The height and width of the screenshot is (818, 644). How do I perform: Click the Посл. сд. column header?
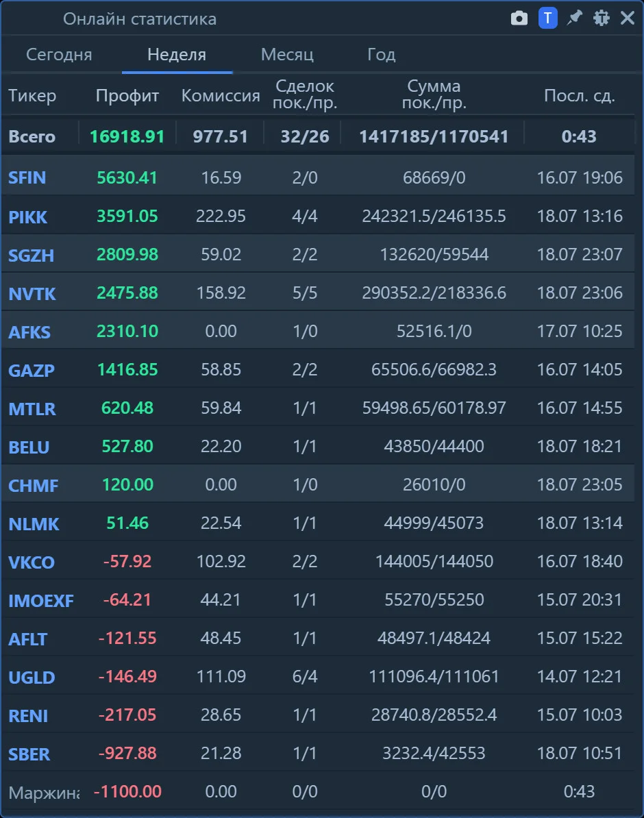580,95
